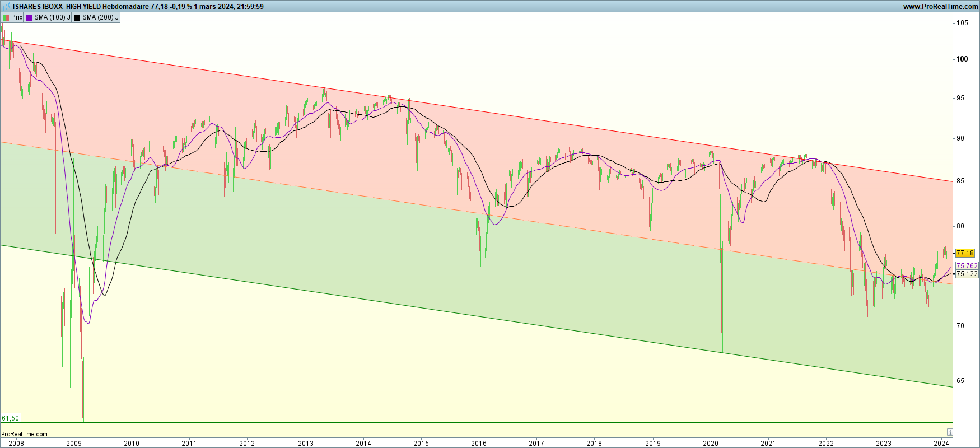Click the candlestick chart icon in title bar

pyautogui.click(x=7, y=7)
